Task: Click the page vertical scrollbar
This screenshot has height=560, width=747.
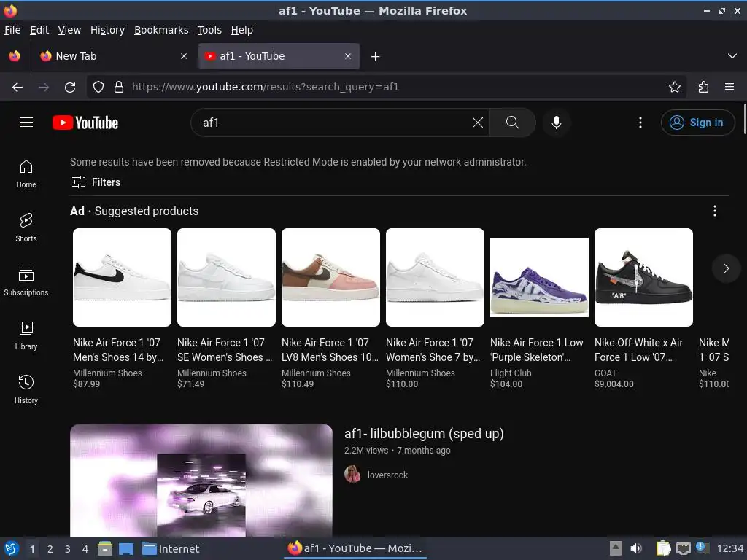Action: (x=744, y=119)
